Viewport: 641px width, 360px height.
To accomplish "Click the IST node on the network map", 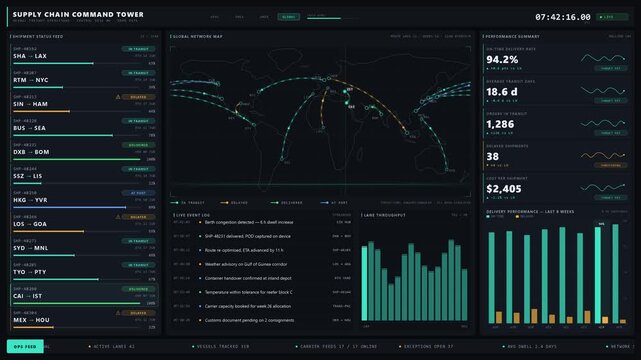I will [x=345, y=92].
